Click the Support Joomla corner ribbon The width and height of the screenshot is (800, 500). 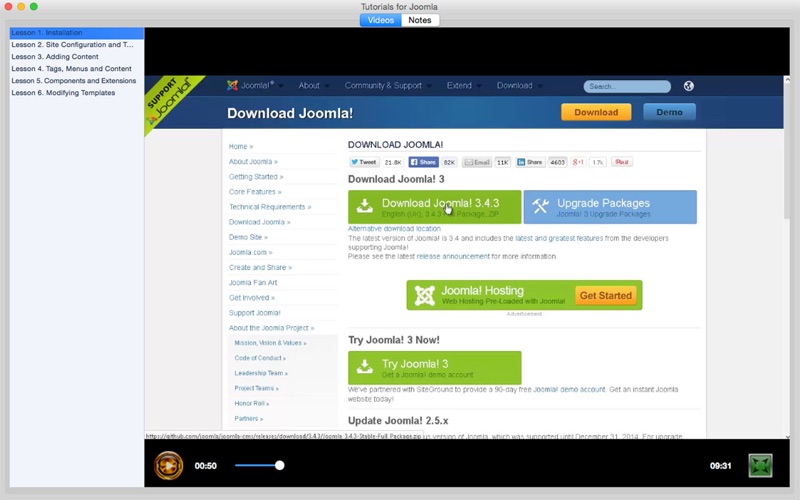(168, 101)
